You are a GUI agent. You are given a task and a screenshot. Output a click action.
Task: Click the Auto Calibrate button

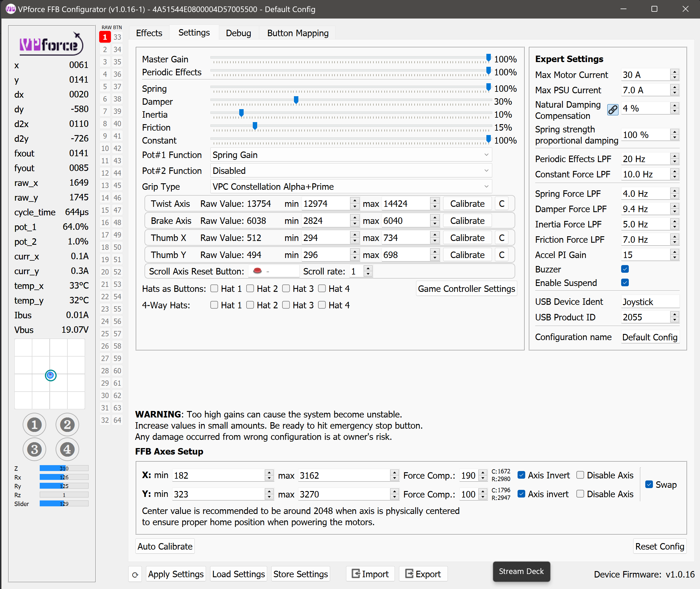(x=165, y=546)
